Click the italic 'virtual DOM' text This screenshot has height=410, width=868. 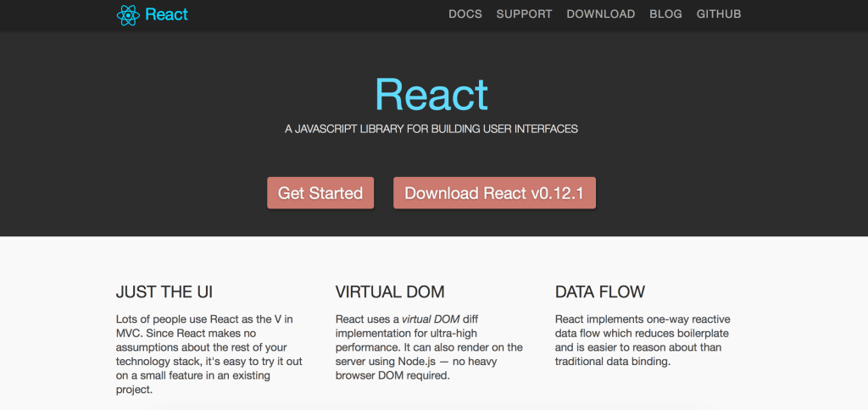[x=431, y=320]
